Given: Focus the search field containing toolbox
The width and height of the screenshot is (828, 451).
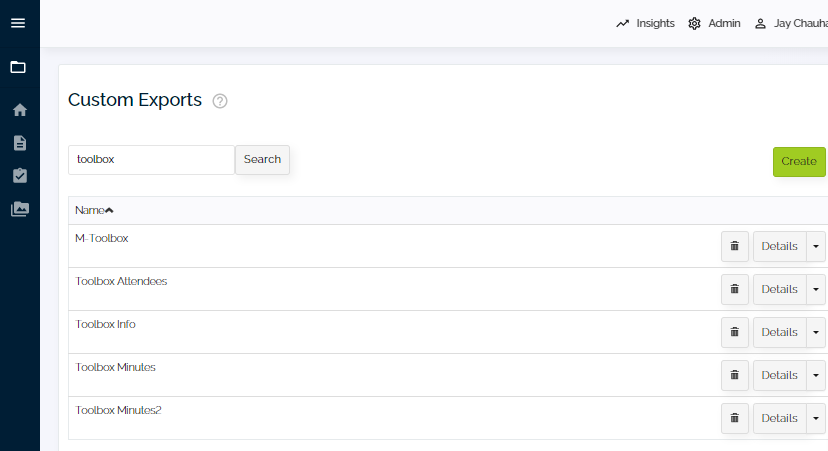Looking at the screenshot, I should (x=151, y=160).
